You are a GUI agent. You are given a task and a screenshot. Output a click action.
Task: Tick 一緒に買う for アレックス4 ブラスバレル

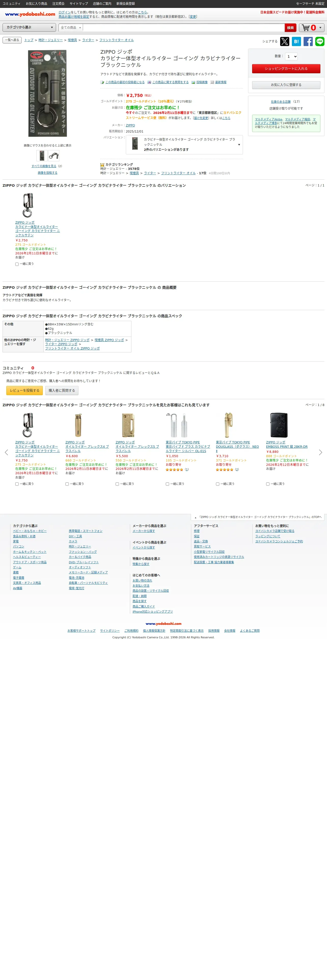coord(67,484)
